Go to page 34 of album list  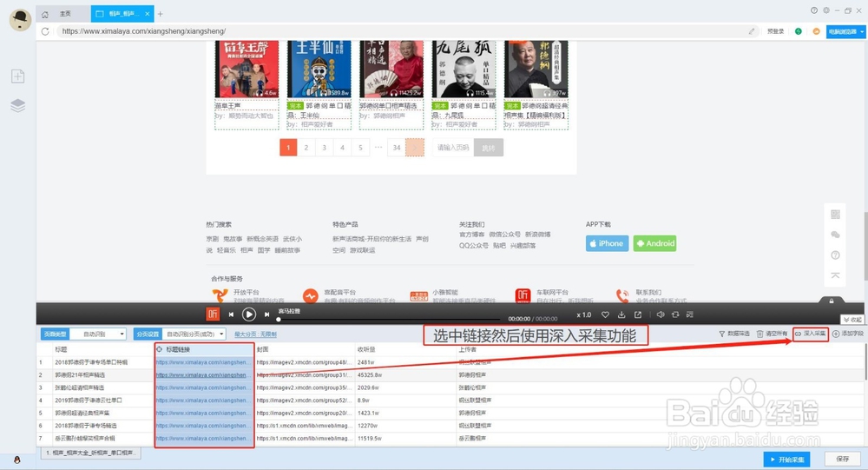[397, 148]
